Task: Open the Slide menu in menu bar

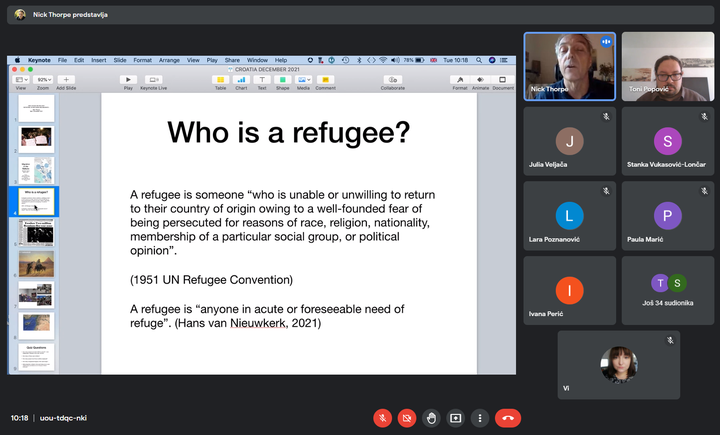Action: [x=120, y=60]
